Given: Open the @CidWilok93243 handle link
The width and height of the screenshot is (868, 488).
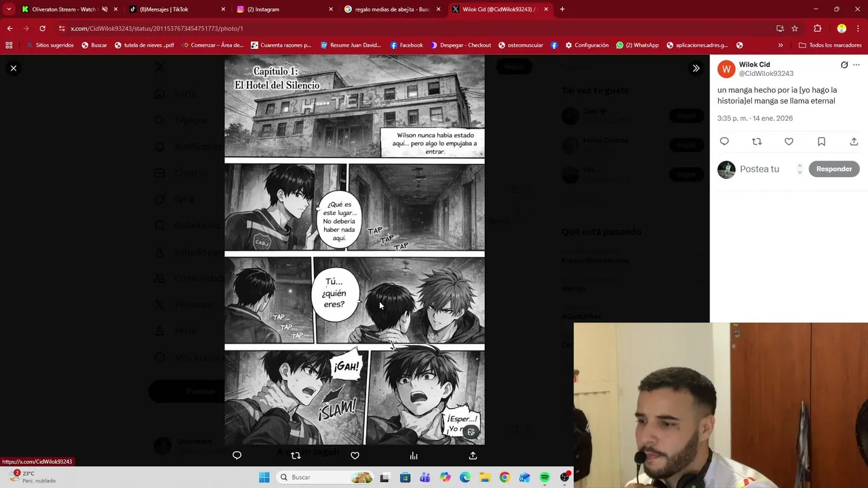Looking at the screenshot, I should [x=766, y=73].
